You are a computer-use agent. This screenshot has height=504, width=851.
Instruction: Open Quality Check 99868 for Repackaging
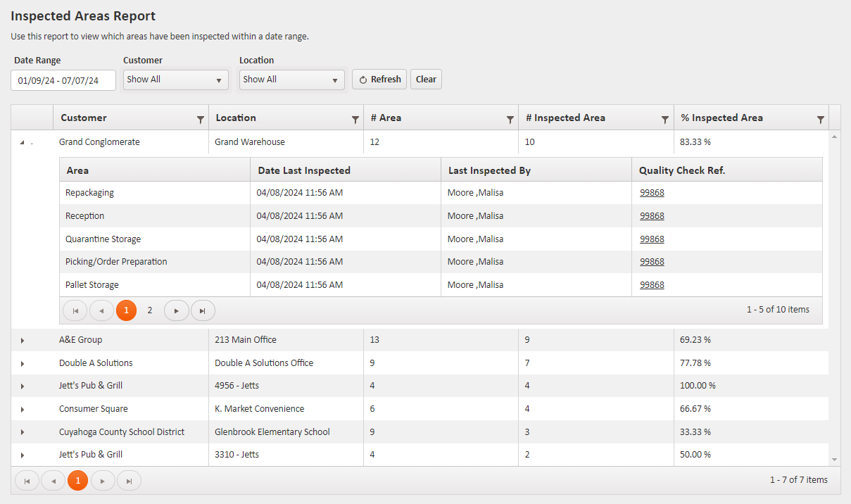pos(651,192)
